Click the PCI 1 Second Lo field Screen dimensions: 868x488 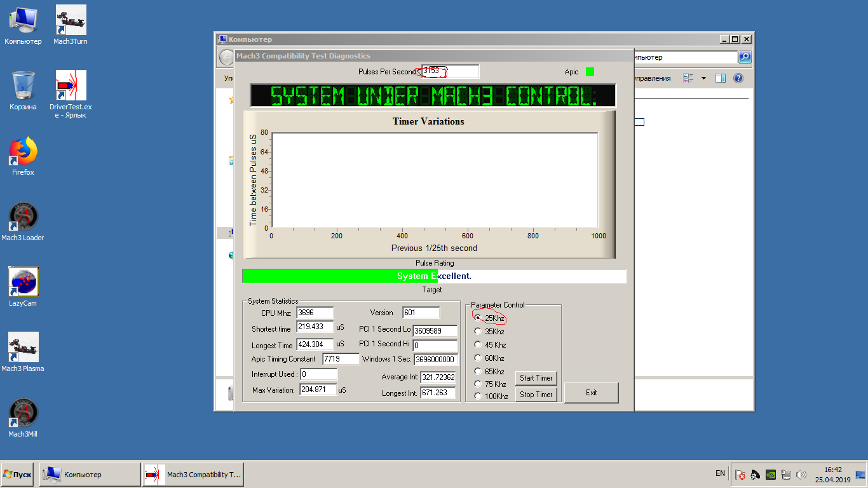(435, 331)
